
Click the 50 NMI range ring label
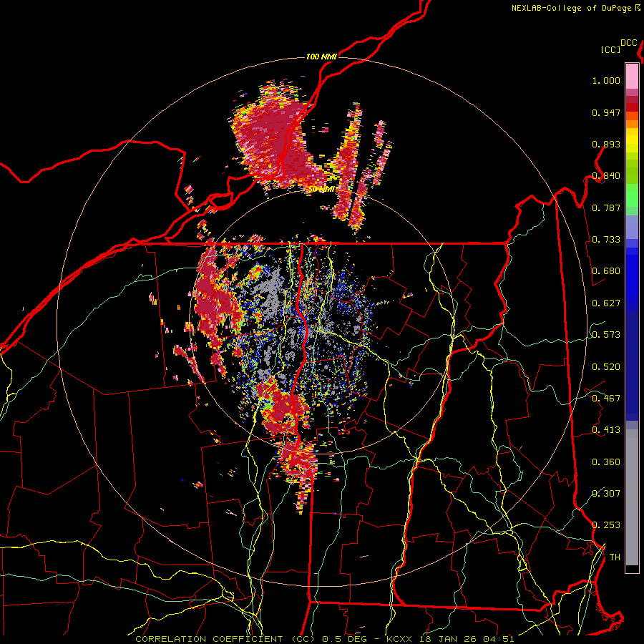click(321, 189)
